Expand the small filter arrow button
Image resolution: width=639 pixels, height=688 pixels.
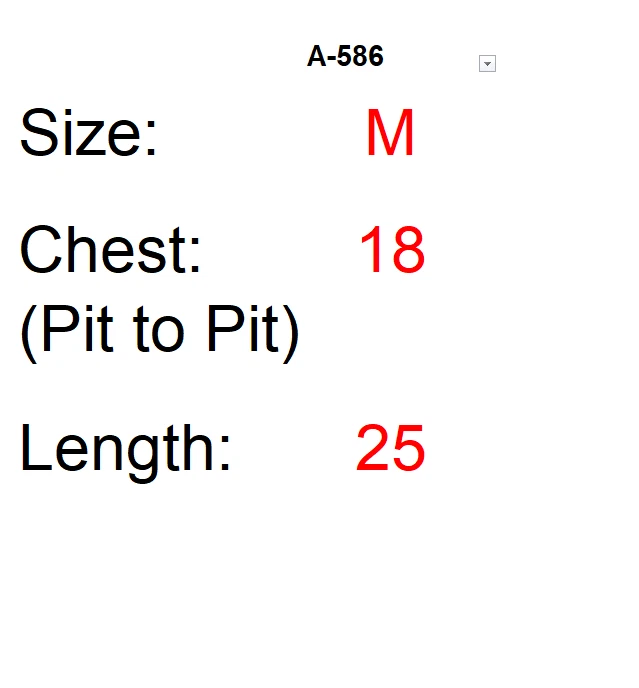487,64
